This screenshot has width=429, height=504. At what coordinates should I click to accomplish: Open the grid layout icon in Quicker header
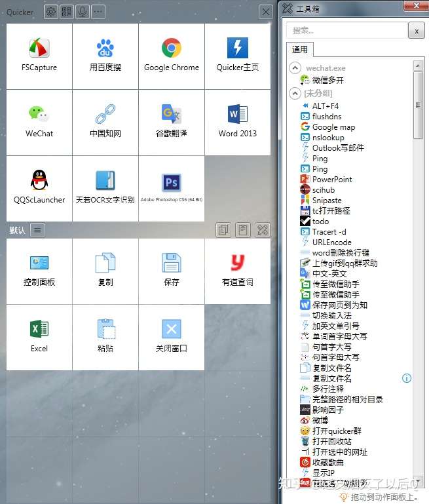66,12
